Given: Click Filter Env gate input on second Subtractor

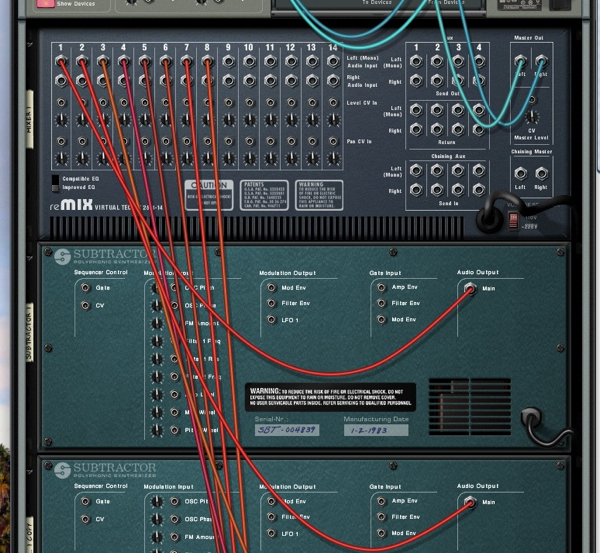Looking at the screenshot, I should [x=380, y=517].
